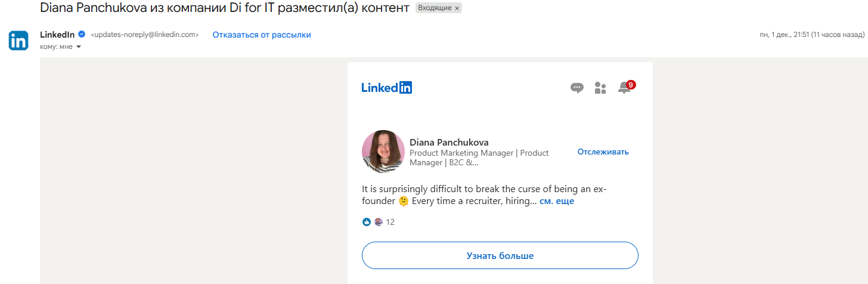Click the LinkedIn sender avatar icon
This screenshot has height=284, width=868.
[x=18, y=41]
